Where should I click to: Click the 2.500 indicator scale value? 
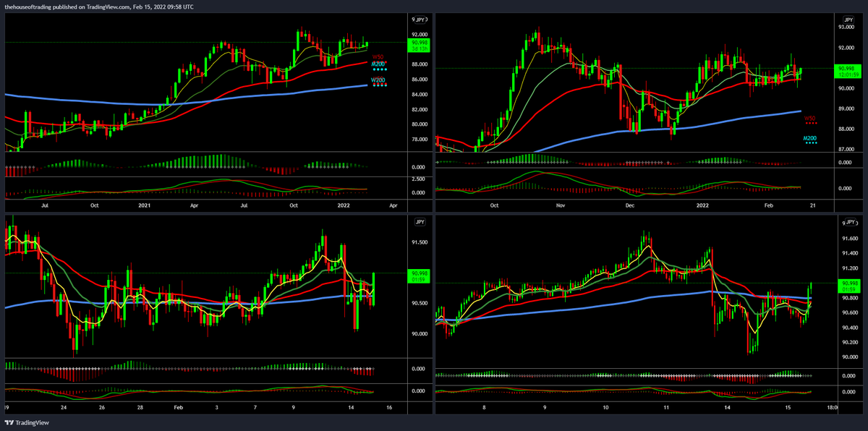click(x=417, y=179)
